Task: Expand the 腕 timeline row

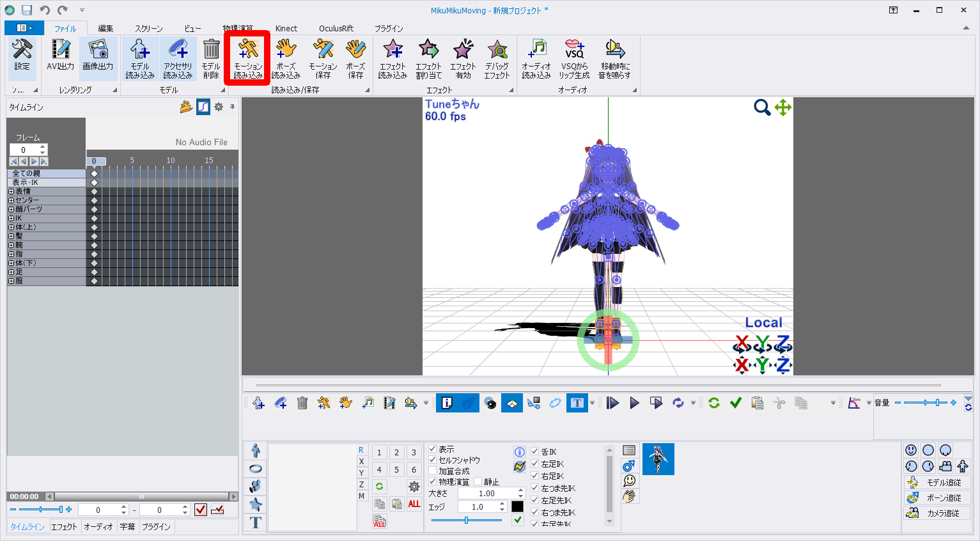Action: pyautogui.click(x=11, y=245)
